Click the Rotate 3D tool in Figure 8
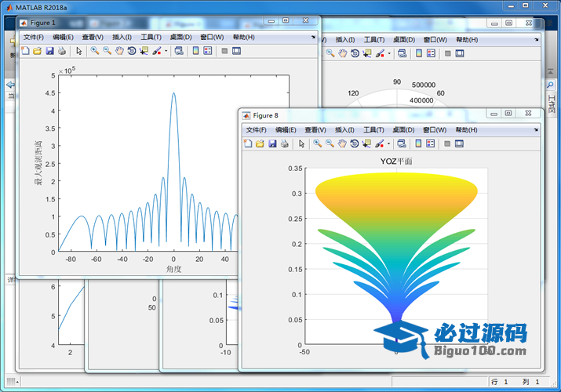This screenshot has width=561, height=392. pos(355,144)
